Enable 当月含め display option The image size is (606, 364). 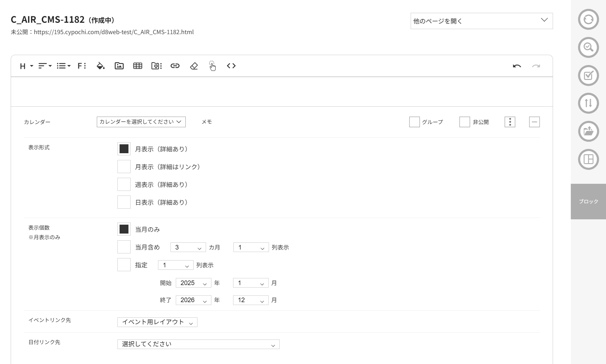(x=123, y=247)
